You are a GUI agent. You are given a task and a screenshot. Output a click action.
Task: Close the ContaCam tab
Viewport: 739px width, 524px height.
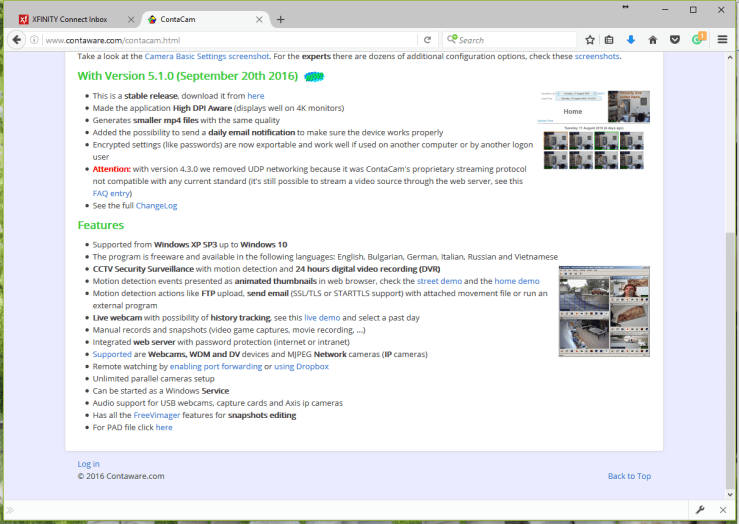tap(260, 19)
